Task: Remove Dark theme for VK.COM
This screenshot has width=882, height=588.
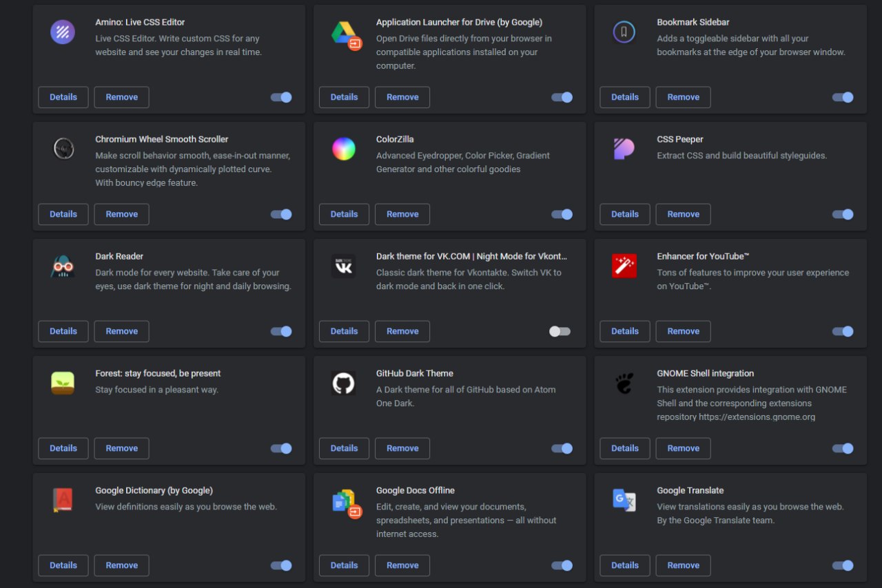Action: pyautogui.click(x=402, y=331)
